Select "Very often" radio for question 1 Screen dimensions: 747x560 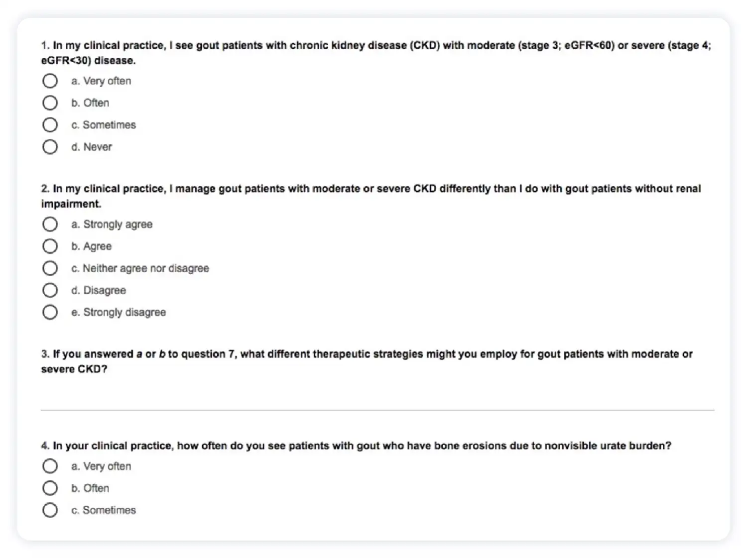click(50, 81)
